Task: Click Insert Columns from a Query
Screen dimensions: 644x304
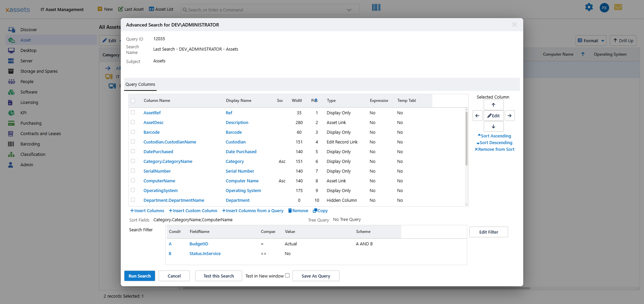Action: (253, 210)
